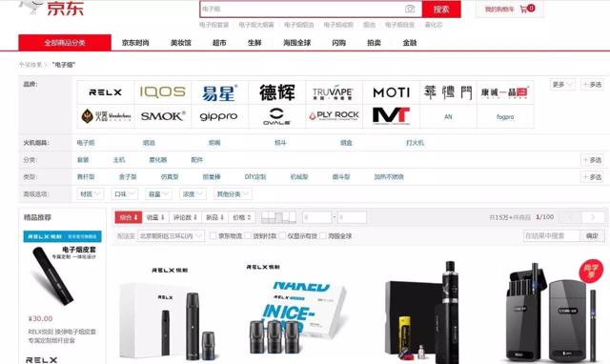This screenshot has width=610, height=364.
Task: Filter by IQOS brand logo
Action: (163, 92)
